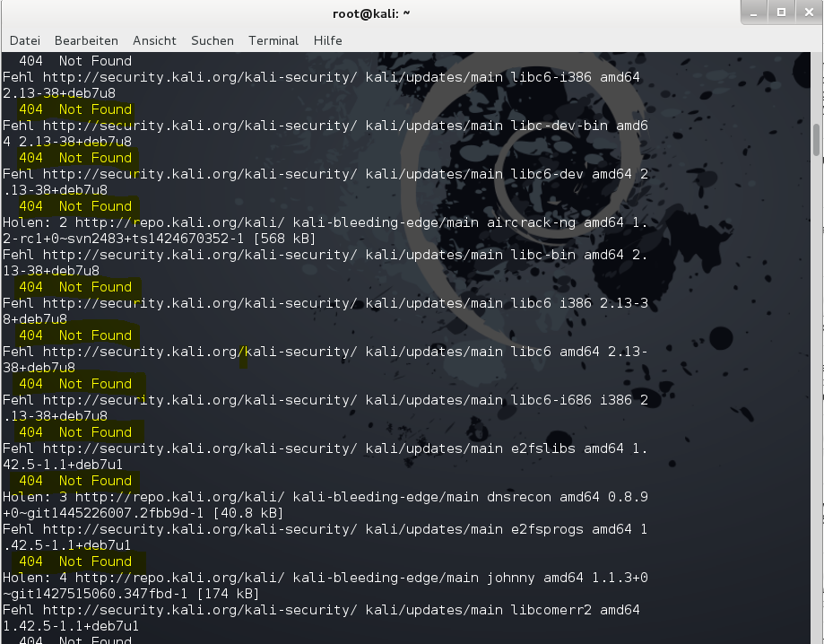The width and height of the screenshot is (824, 644).
Task: Click the libc6-dev amd64 error line
Action: coord(325,174)
